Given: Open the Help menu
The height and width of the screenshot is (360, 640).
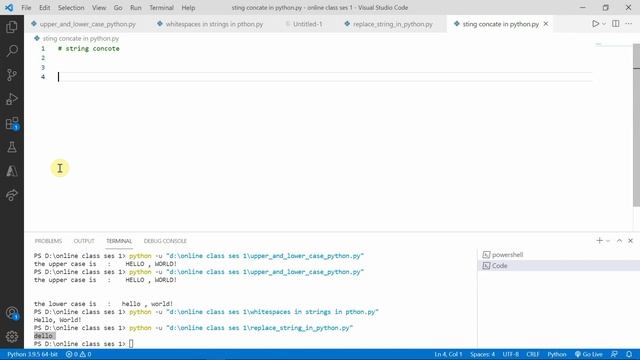Looking at the screenshot, I should coord(188,8).
